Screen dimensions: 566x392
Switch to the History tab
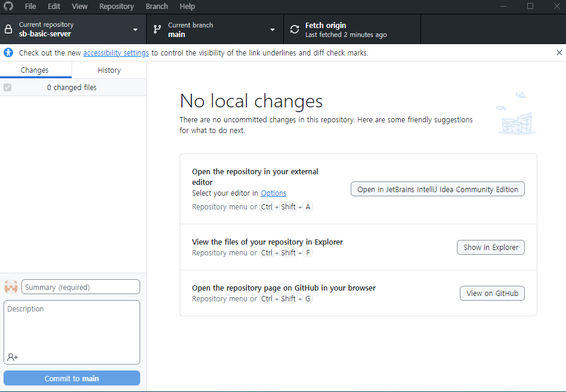(109, 70)
